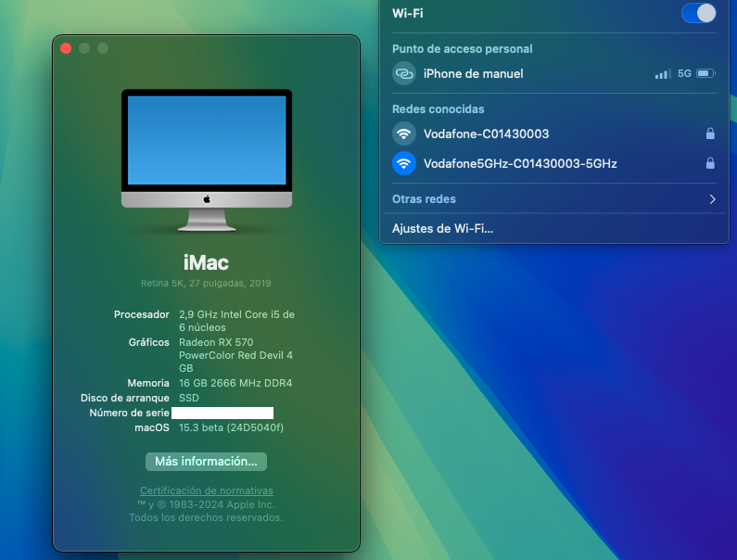
Task: Click the Punto de acceso personal heading
Action: pos(462,49)
